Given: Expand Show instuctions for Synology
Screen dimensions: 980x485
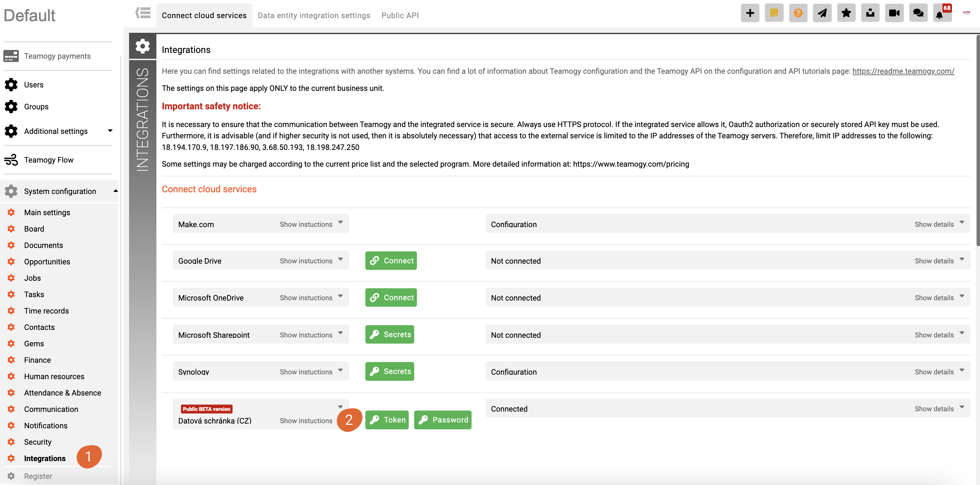Looking at the screenshot, I should tap(311, 372).
